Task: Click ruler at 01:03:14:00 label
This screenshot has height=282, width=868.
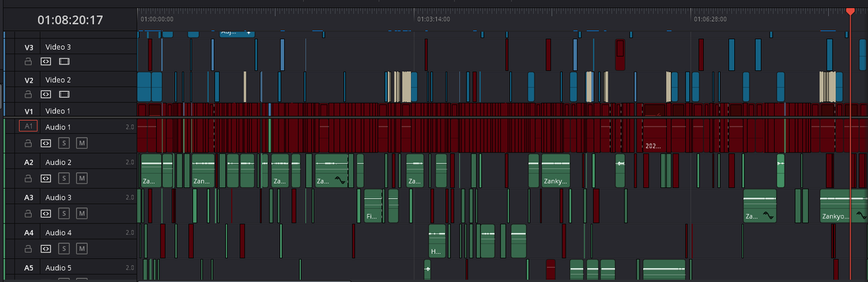Action: (434, 20)
